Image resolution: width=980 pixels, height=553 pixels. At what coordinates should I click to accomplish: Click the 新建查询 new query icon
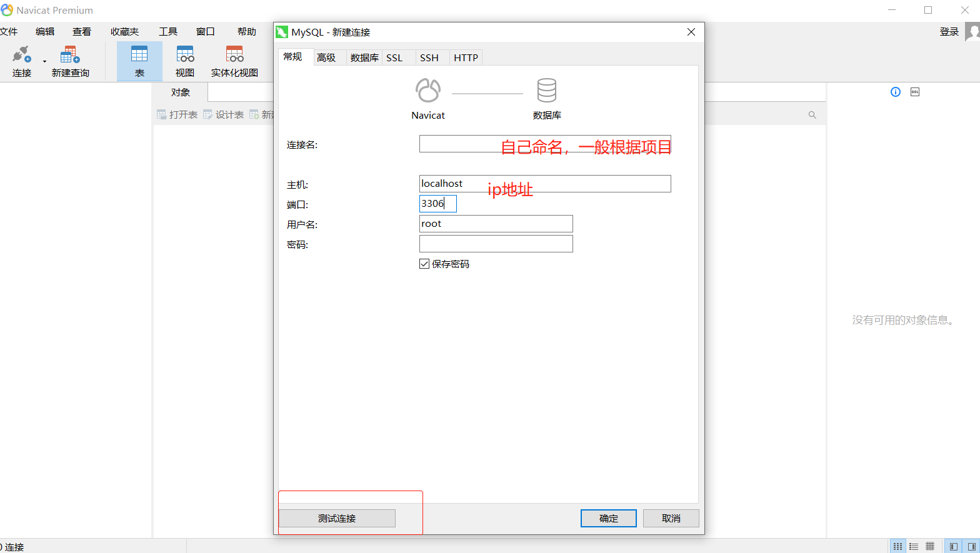(70, 54)
